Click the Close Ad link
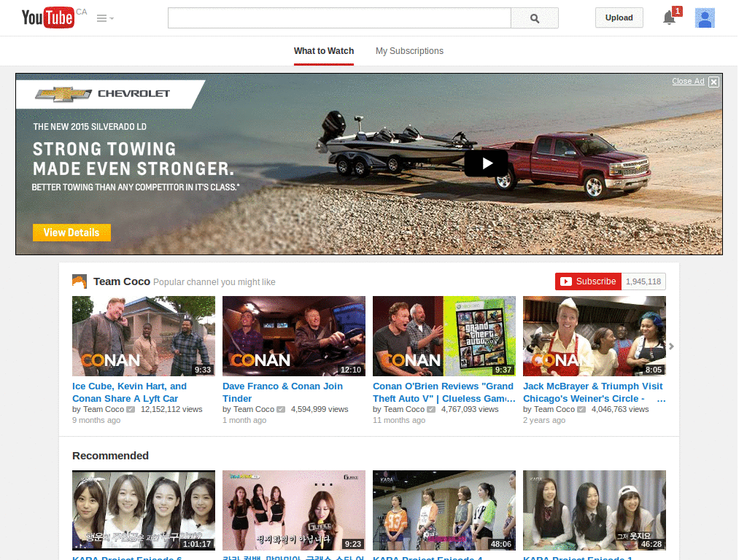Viewport: 747px width, 560px height. coord(688,81)
